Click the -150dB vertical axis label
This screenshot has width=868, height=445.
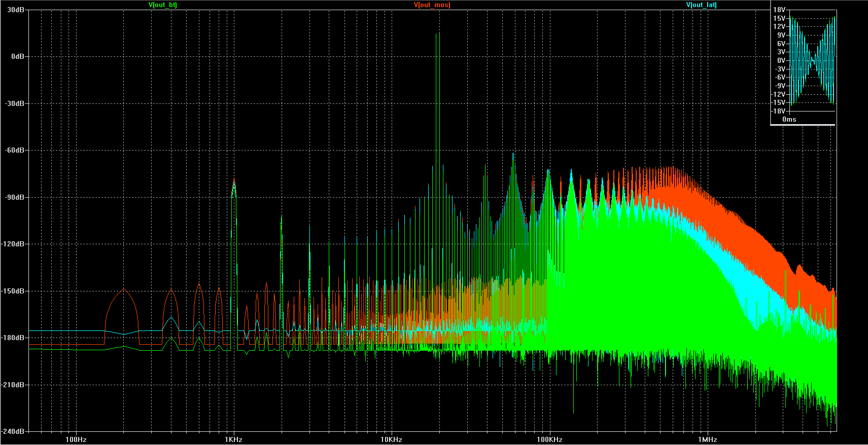click(x=13, y=291)
